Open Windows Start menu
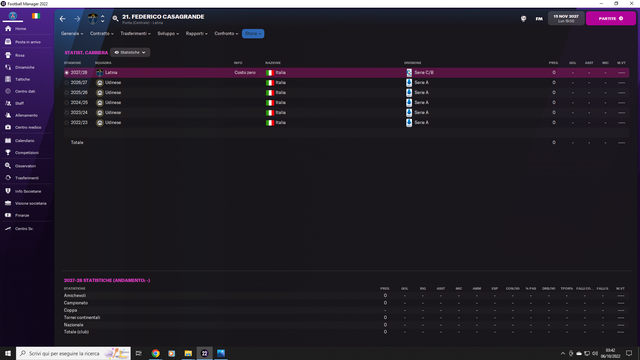The height and width of the screenshot is (360, 640). (8, 353)
